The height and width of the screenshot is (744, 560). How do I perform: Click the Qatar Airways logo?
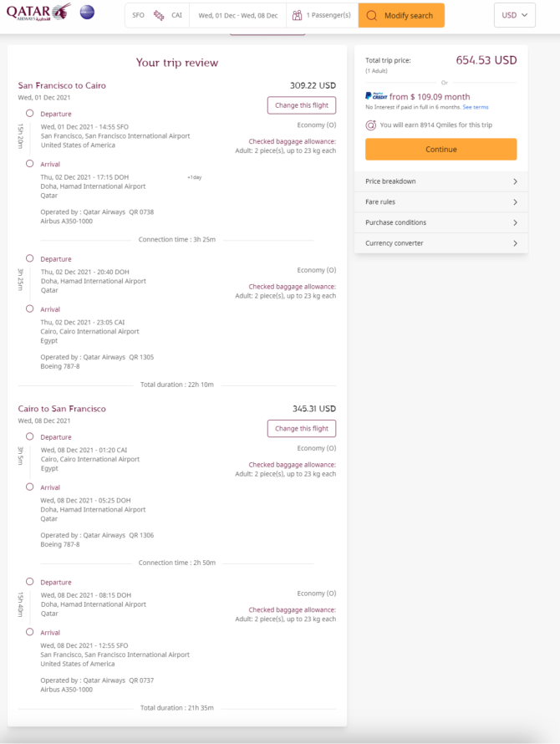click(38, 12)
